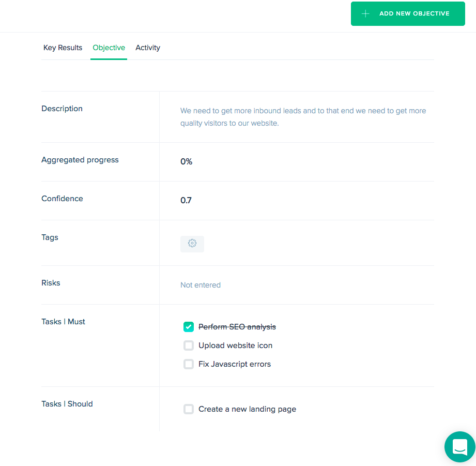Screen dimensions: 476x466
Task: Click the Create a new landing page label
Action: click(x=247, y=409)
